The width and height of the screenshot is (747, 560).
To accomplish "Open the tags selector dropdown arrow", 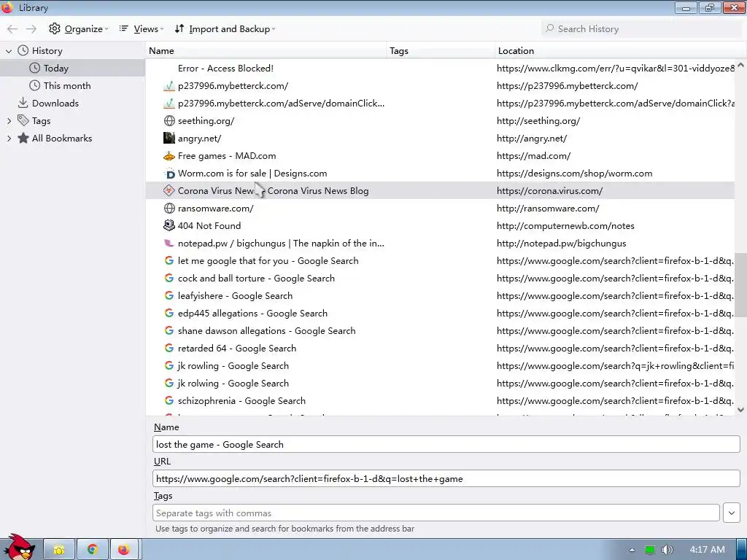I will click(x=732, y=513).
